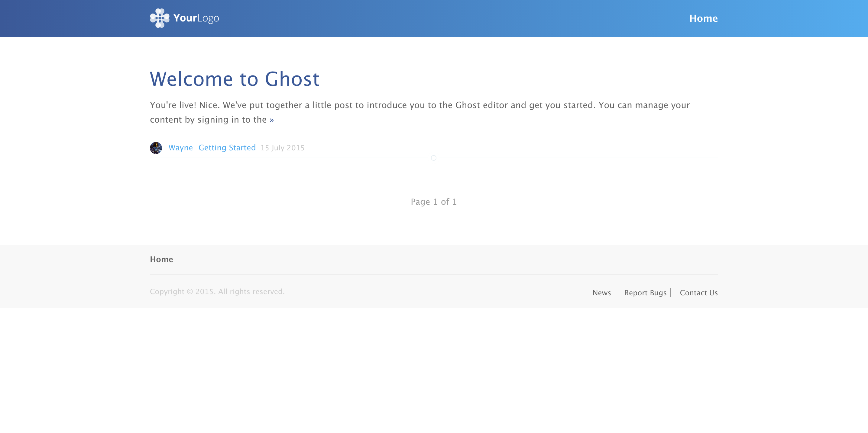This screenshot has width=868, height=433.
Task: Click the Contact Us footer link
Action: click(x=699, y=293)
